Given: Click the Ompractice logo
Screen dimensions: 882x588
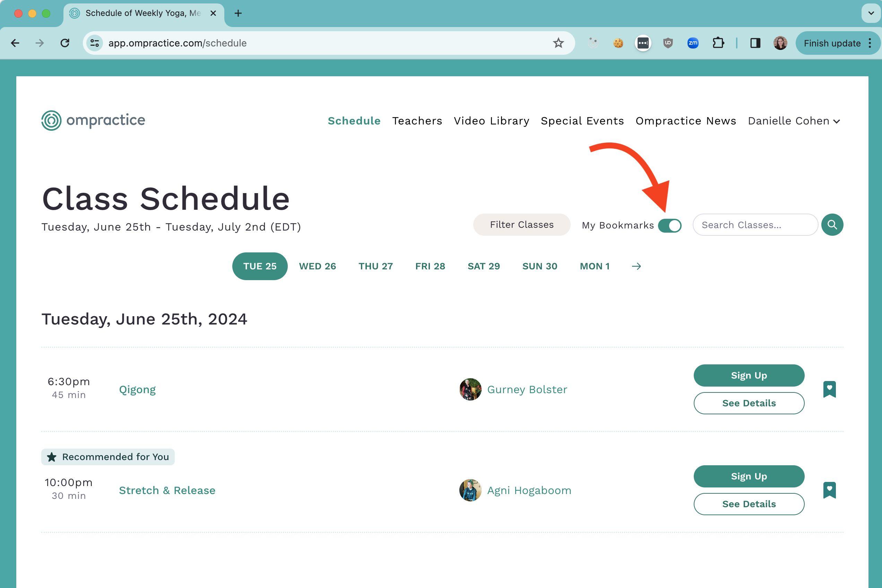Looking at the screenshot, I should pyautogui.click(x=93, y=120).
